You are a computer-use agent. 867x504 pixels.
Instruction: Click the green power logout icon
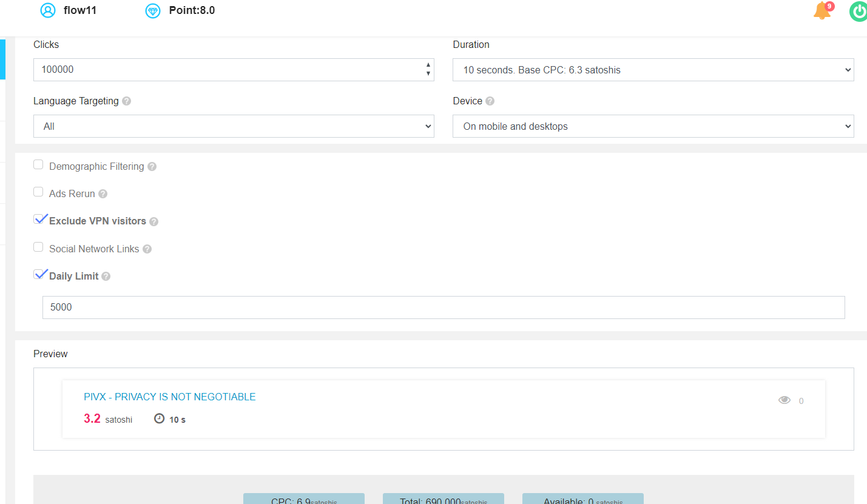(858, 11)
